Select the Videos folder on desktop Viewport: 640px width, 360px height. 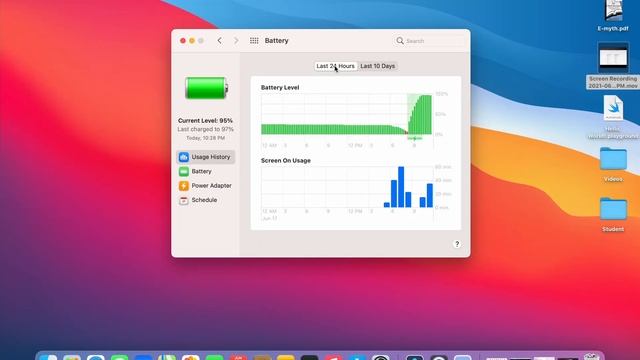613,164
